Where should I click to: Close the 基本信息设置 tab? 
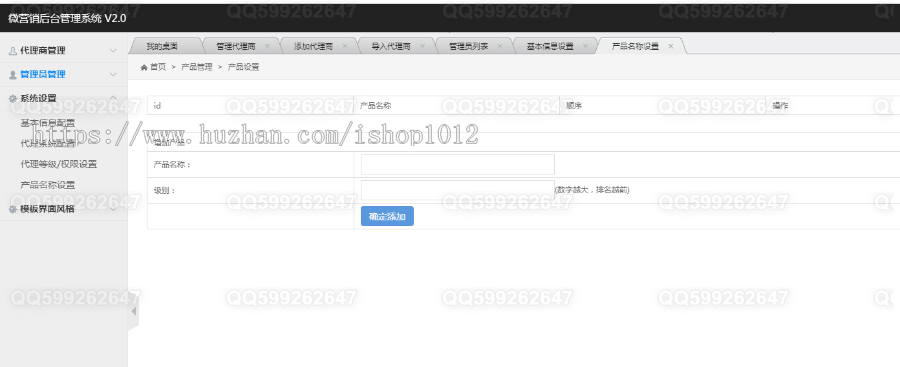(x=585, y=47)
